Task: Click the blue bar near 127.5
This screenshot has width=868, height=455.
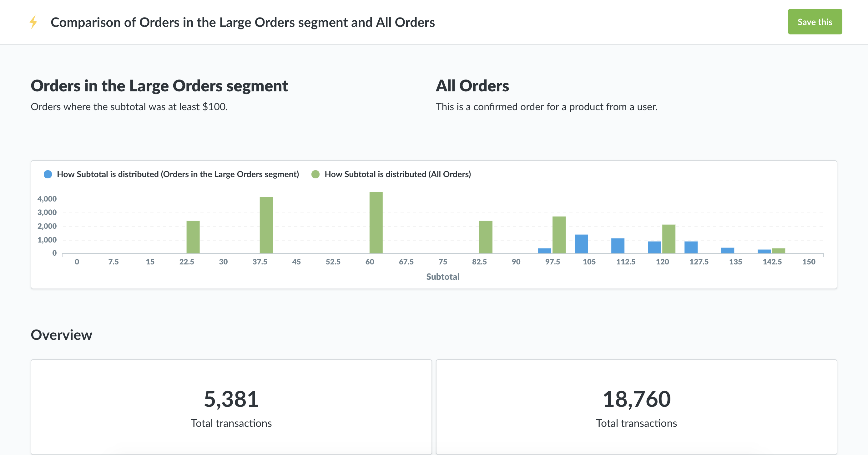Action: [691, 247]
